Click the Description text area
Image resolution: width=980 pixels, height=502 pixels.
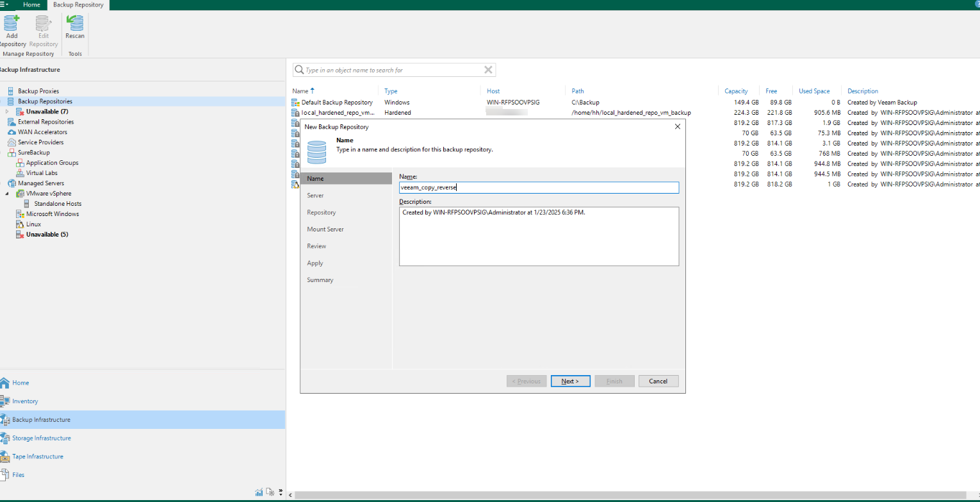(538, 236)
